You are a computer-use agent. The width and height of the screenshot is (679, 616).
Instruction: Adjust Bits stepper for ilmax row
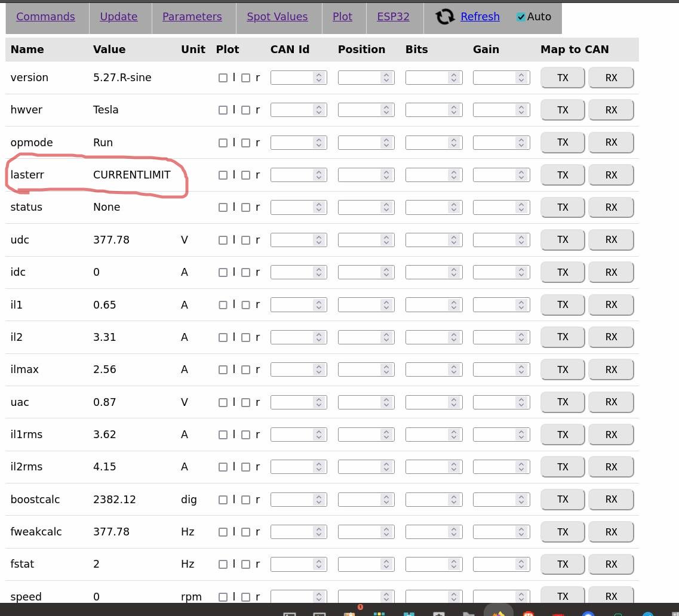(x=454, y=369)
